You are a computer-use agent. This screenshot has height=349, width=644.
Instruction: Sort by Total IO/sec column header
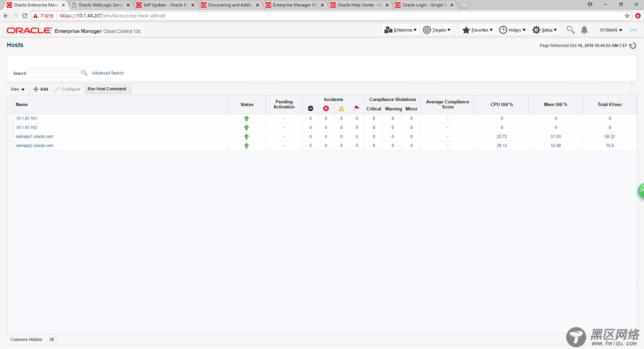[609, 105]
